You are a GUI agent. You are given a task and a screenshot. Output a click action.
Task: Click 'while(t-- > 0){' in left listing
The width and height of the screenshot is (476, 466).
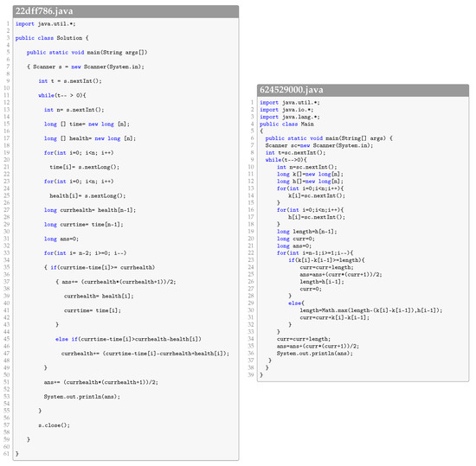[62, 95]
